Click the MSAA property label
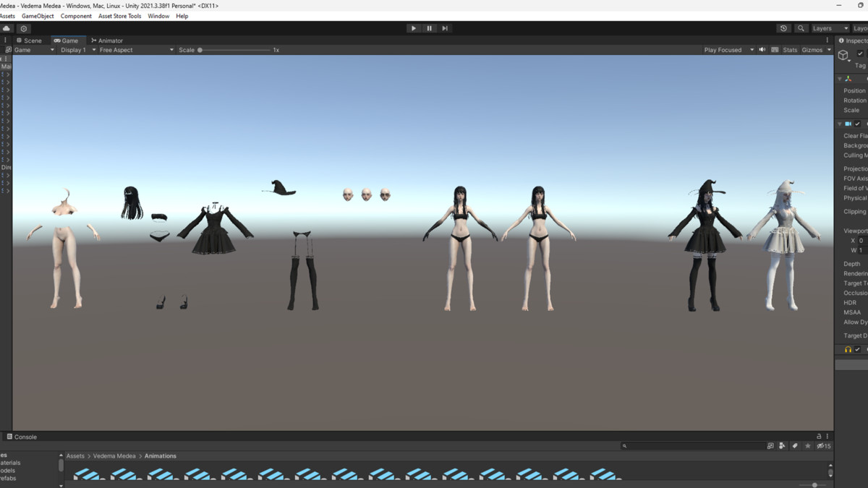 pos(852,312)
